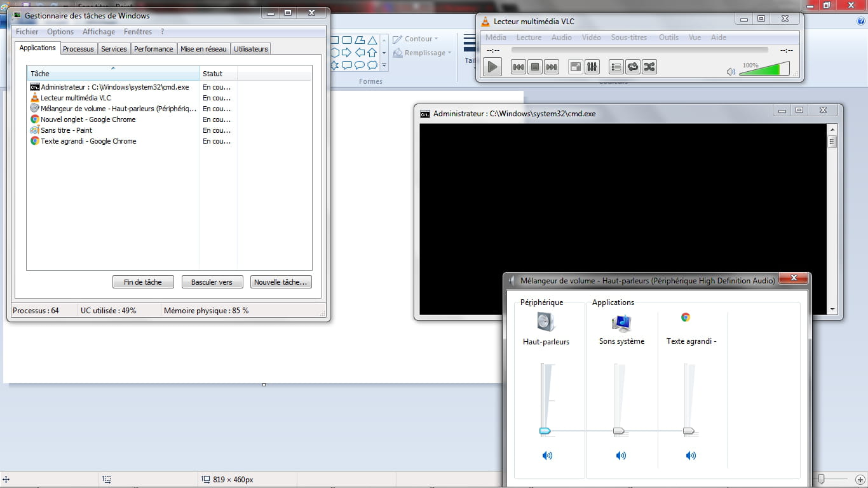Select rounded rectangular callout shape in Paint
The height and width of the screenshot is (488, 868).
(347, 65)
